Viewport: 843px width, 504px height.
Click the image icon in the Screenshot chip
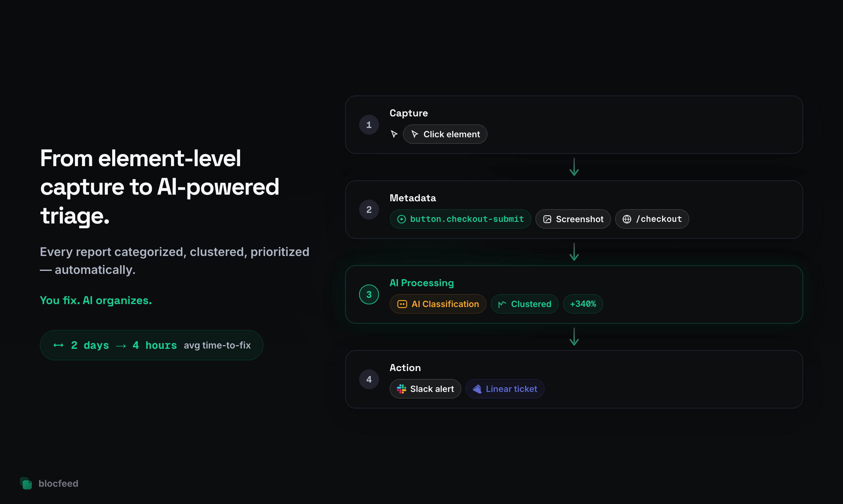[547, 219]
